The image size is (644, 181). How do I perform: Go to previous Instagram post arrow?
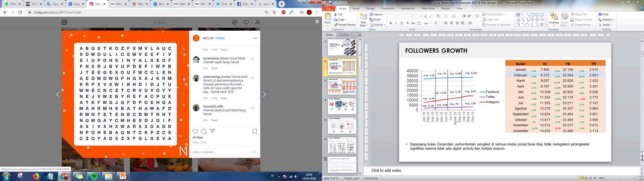coord(57,94)
